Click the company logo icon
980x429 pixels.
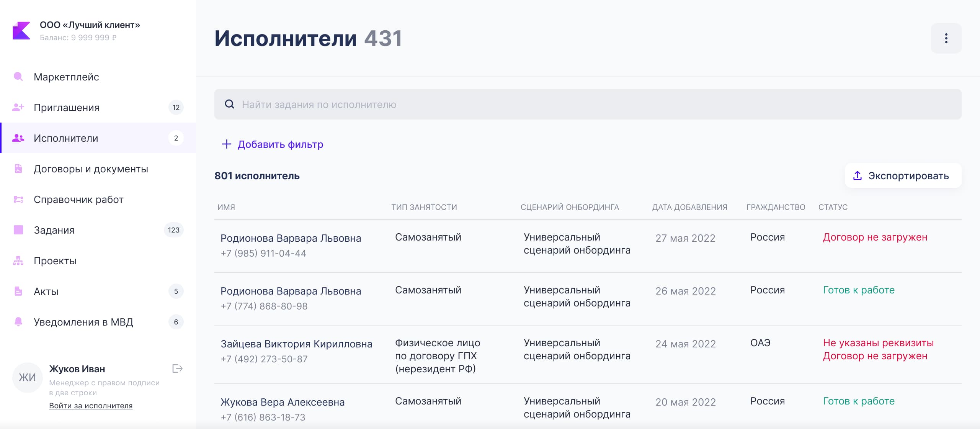tap(21, 31)
